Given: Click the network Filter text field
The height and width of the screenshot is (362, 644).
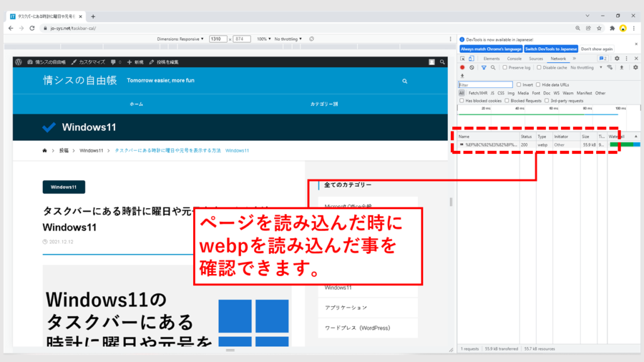Looking at the screenshot, I should [486, 85].
